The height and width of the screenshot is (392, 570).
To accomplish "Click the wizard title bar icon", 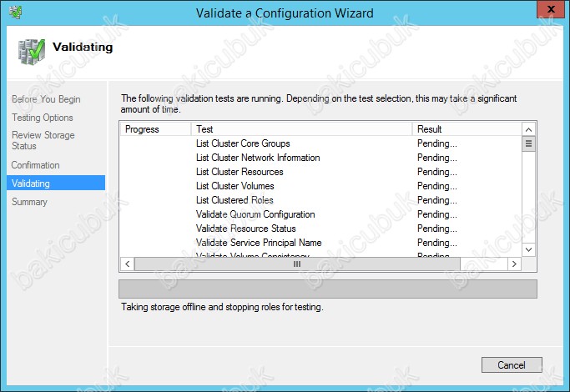I will coord(15,13).
